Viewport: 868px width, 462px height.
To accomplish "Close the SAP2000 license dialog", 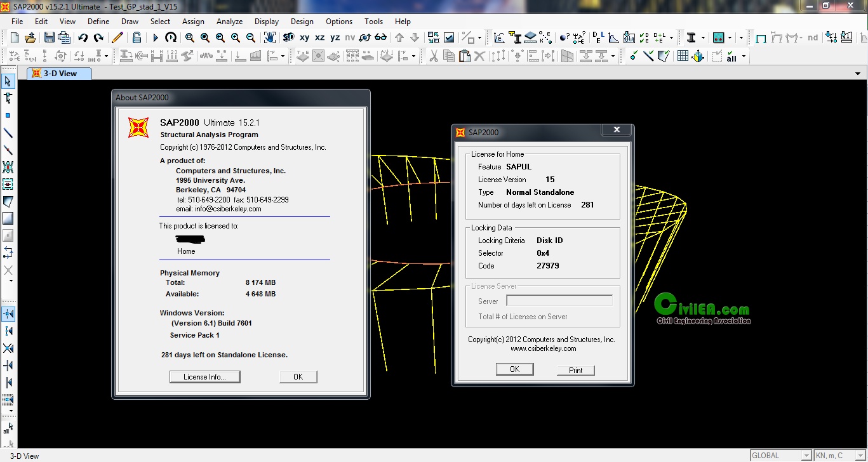I will 616,129.
